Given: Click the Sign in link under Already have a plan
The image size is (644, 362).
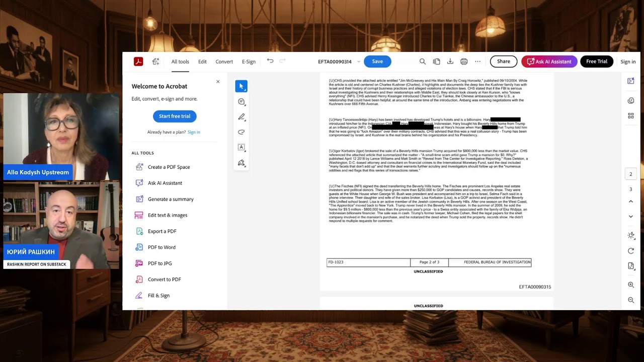Looking at the screenshot, I should point(194,132).
